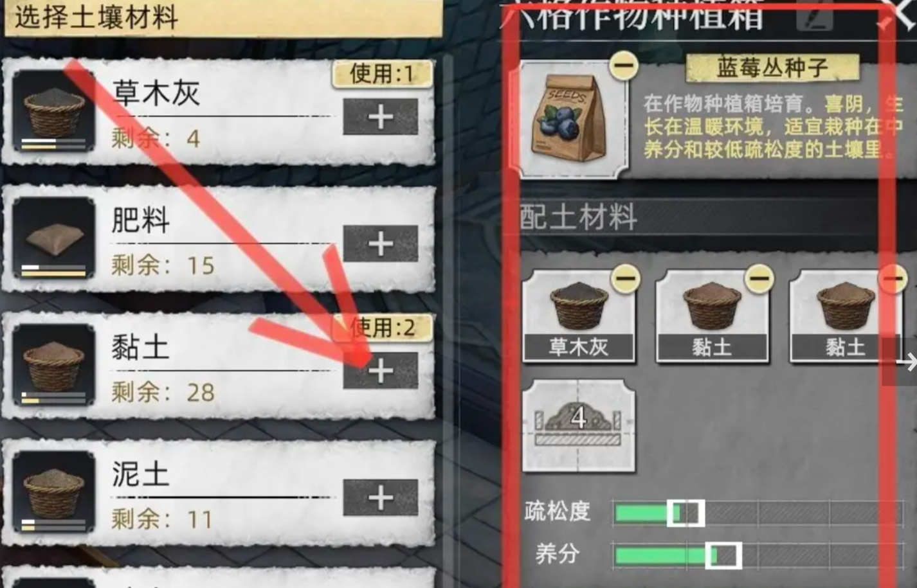
Task: Click the 疏松度 looseness bar marker
Action: tap(685, 513)
